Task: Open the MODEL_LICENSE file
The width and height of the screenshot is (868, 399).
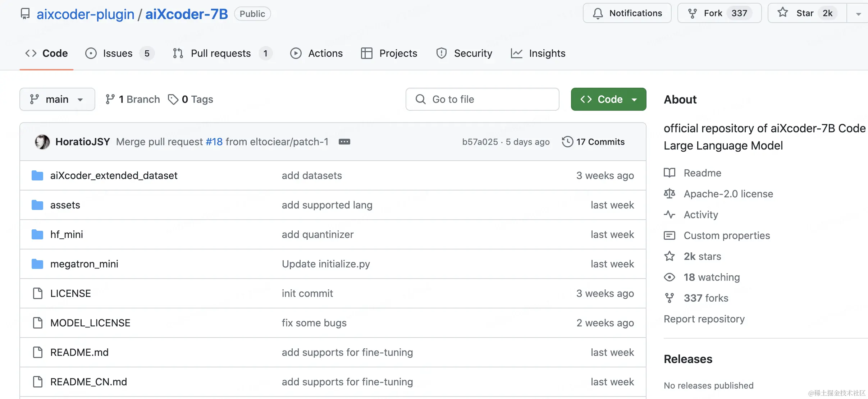Action: (x=90, y=323)
